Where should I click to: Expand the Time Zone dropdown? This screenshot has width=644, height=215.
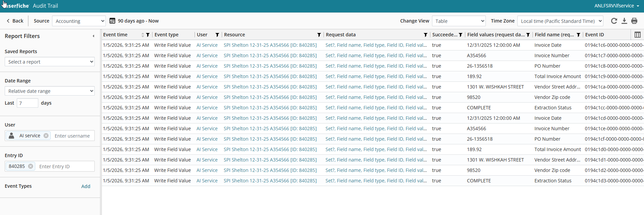(x=560, y=21)
